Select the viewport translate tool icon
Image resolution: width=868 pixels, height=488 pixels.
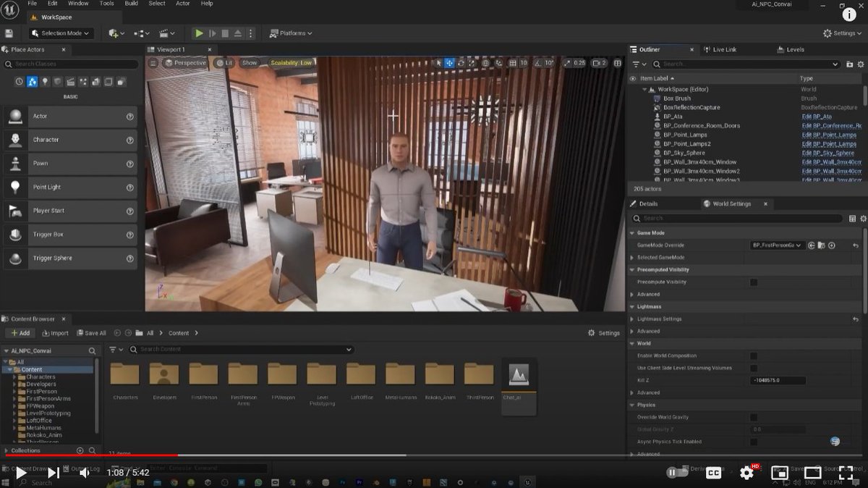coord(449,63)
